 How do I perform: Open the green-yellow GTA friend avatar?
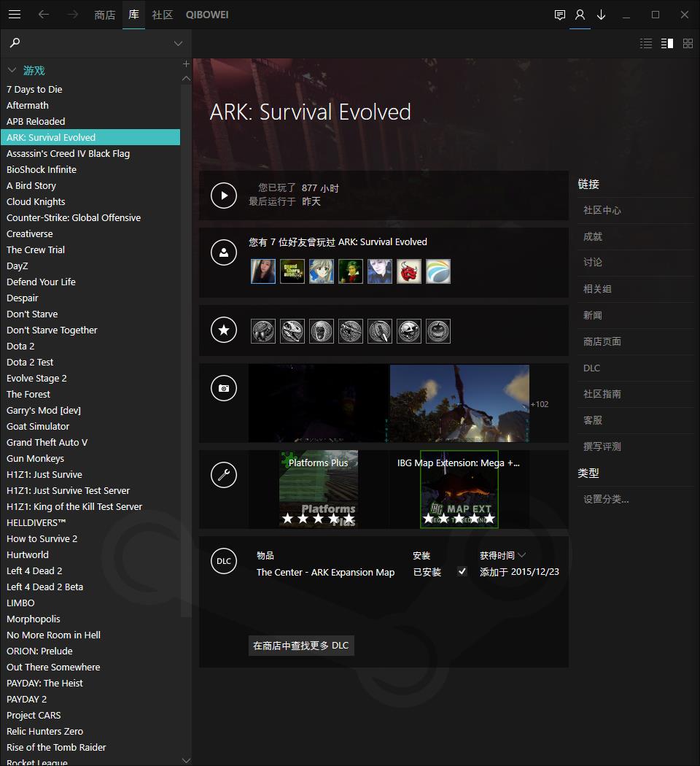coord(292,271)
